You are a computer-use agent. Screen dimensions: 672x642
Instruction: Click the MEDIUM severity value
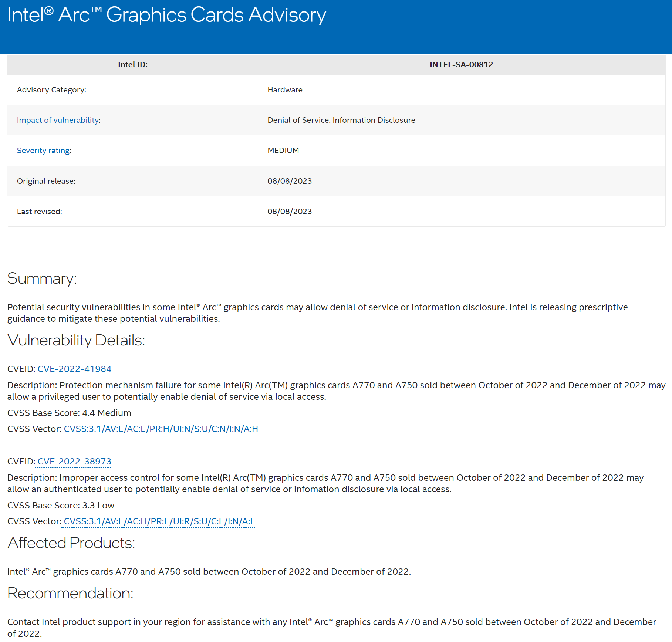pos(283,151)
